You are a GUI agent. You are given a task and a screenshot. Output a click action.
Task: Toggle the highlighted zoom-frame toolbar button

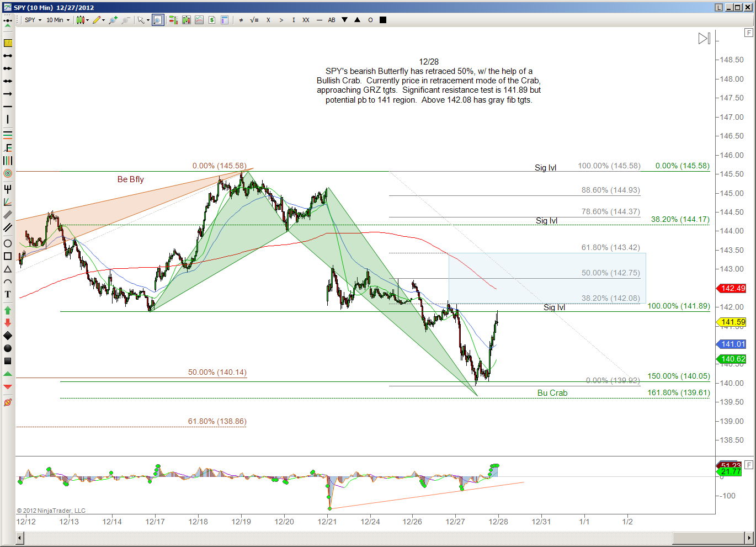[158, 20]
